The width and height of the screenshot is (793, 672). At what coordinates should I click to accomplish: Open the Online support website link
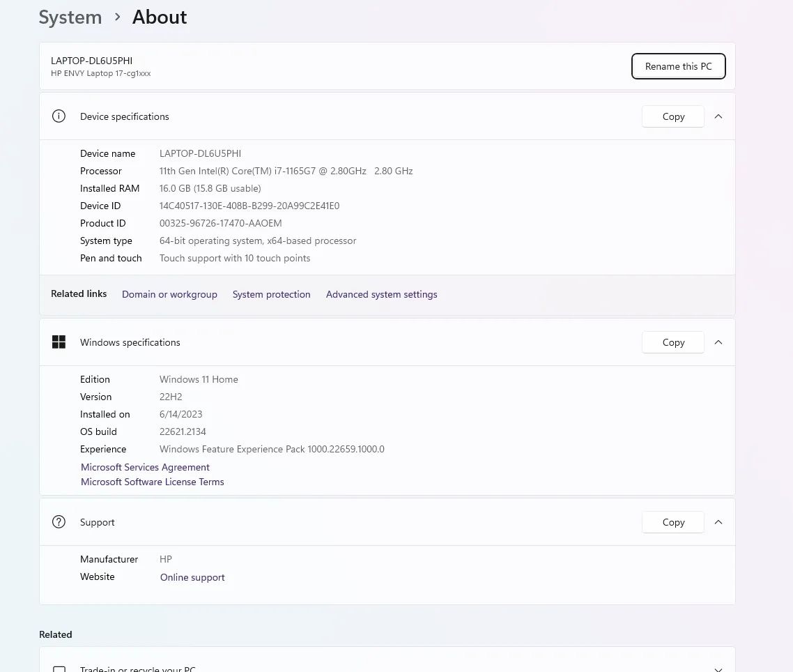click(x=192, y=577)
